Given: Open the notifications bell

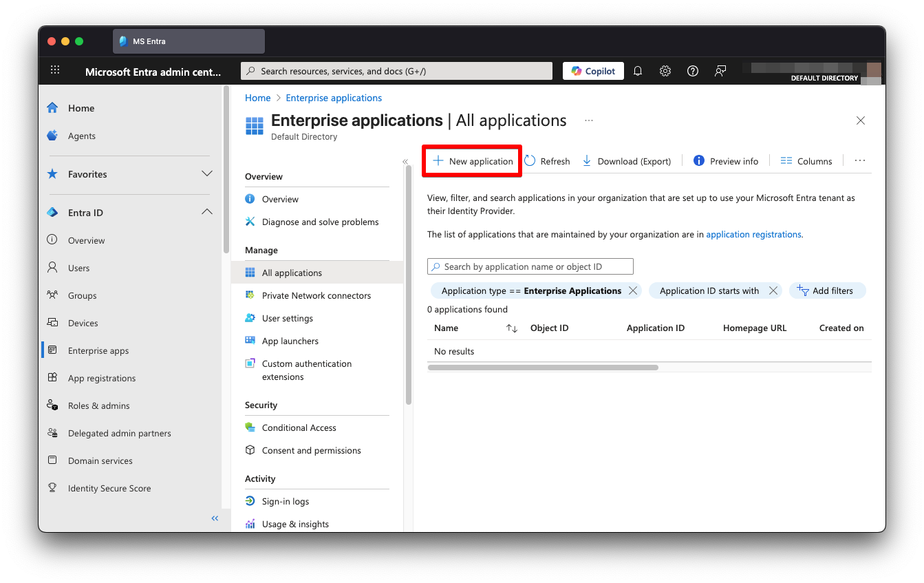Looking at the screenshot, I should click(x=637, y=70).
